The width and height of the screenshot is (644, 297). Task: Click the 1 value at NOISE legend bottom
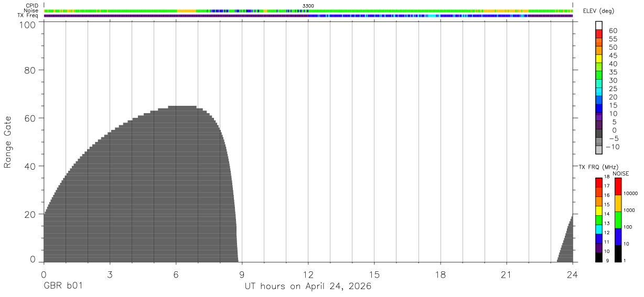click(x=625, y=261)
